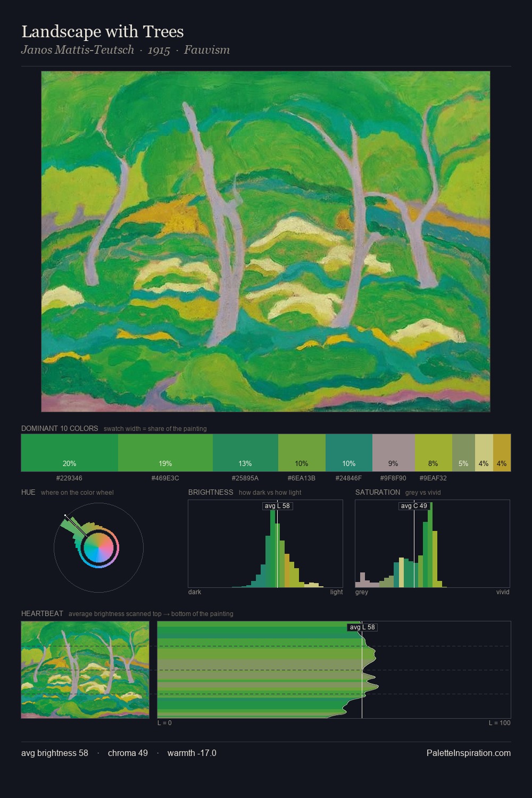Viewport: 532px width, 798px height.
Task: Click the 'Fauvism' style label
Action: [207, 50]
